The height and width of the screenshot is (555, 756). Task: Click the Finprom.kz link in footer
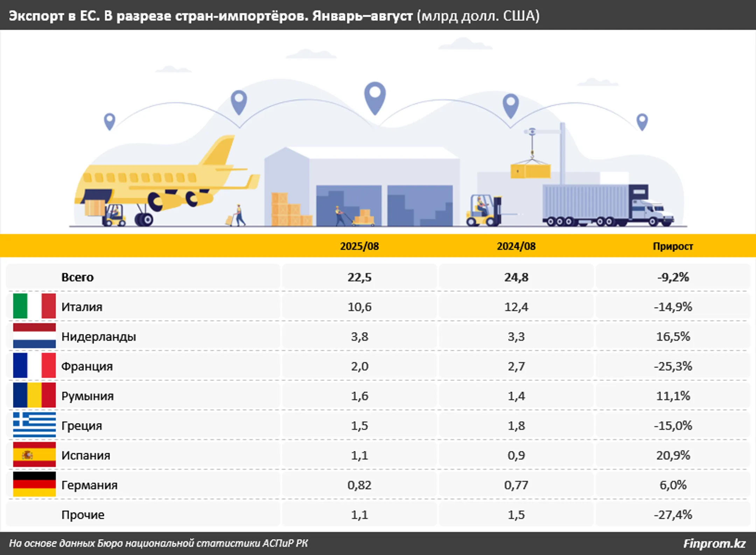714,543
